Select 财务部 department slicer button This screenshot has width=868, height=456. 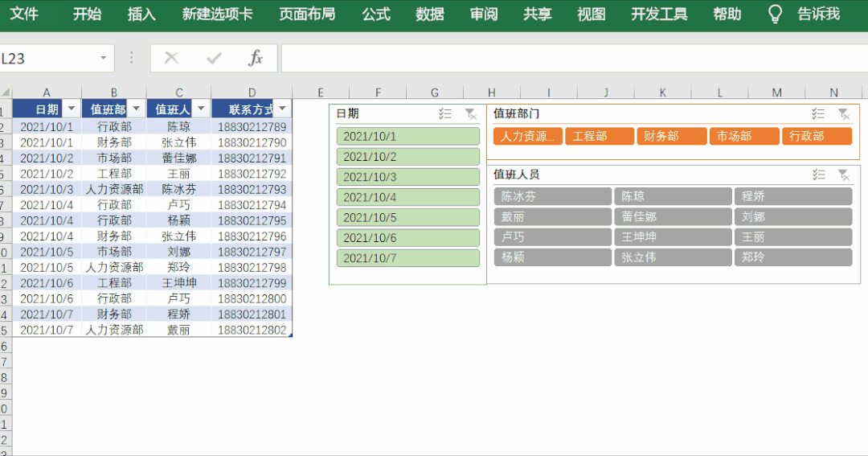coord(672,136)
